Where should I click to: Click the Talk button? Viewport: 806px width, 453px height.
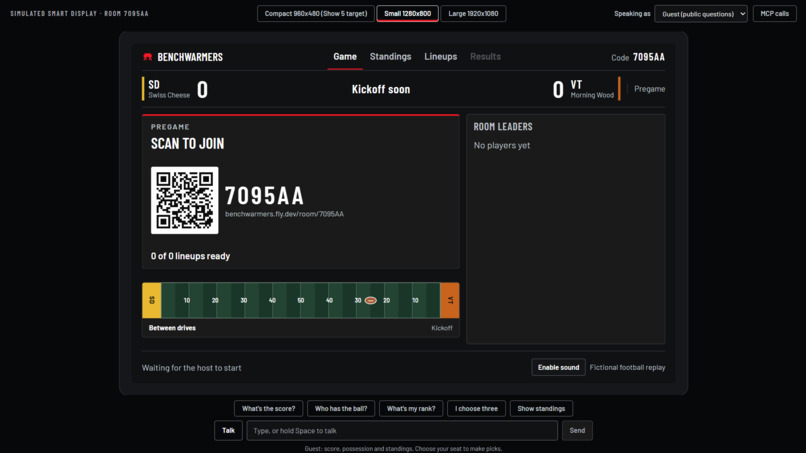228,430
